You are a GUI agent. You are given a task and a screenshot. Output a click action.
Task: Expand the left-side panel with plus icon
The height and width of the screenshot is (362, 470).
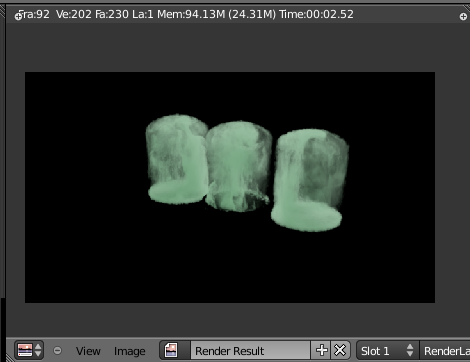tap(18, 16)
